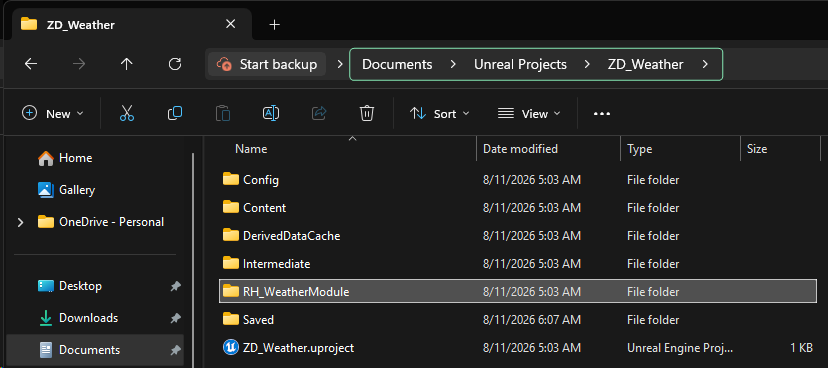Add a new tab with plus
Image resolution: width=828 pixels, height=368 pixels.
coord(274,24)
